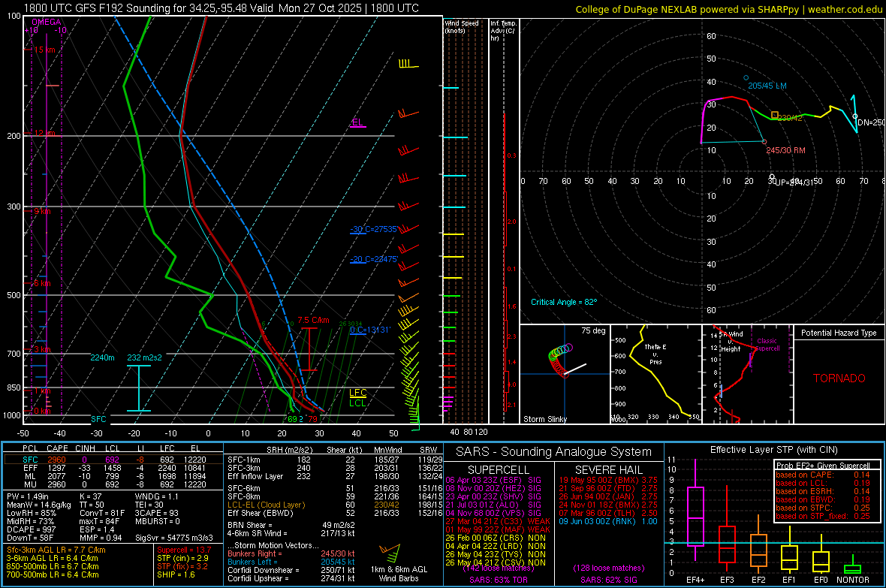886x588 pixels.
Task: Click the Supercell = 13.7 parameter
Action: (184, 550)
